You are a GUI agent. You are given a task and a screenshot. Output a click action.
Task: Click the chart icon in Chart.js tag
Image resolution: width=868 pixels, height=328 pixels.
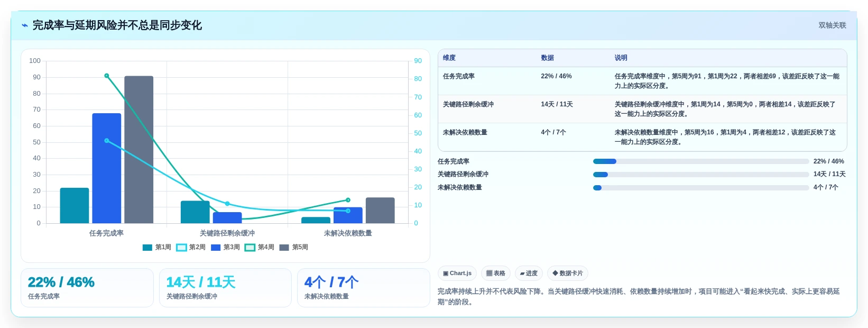click(x=446, y=274)
